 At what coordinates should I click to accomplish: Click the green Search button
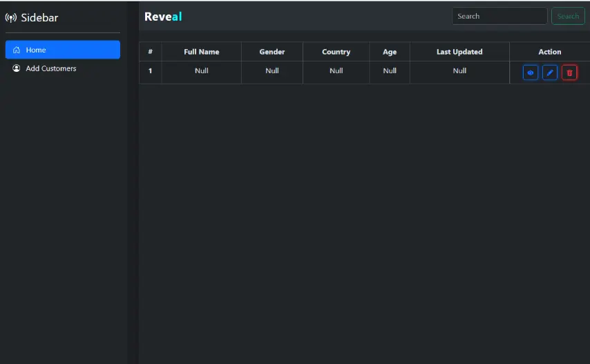(568, 16)
